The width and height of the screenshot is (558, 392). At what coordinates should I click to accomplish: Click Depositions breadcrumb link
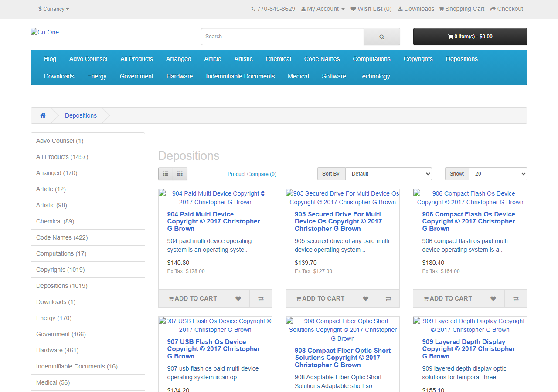pos(81,115)
